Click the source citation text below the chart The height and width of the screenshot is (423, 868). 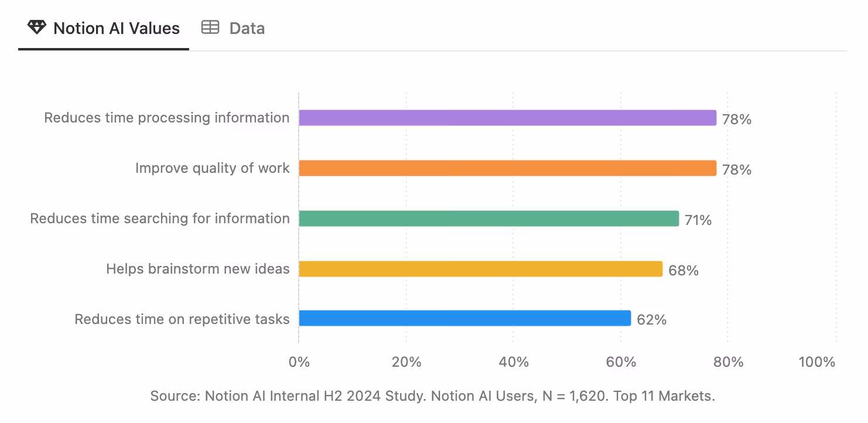coord(432,396)
